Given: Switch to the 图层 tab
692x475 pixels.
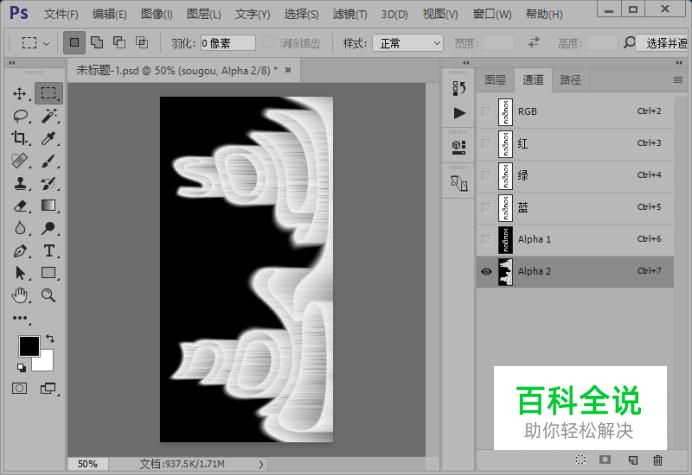Looking at the screenshot, I should click(x=495, y=80).
